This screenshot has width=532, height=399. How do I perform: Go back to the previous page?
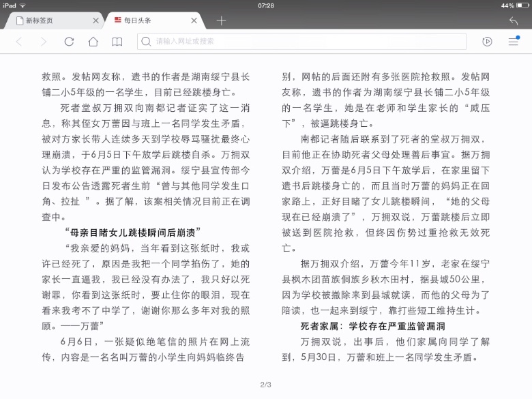click(19, 42)
